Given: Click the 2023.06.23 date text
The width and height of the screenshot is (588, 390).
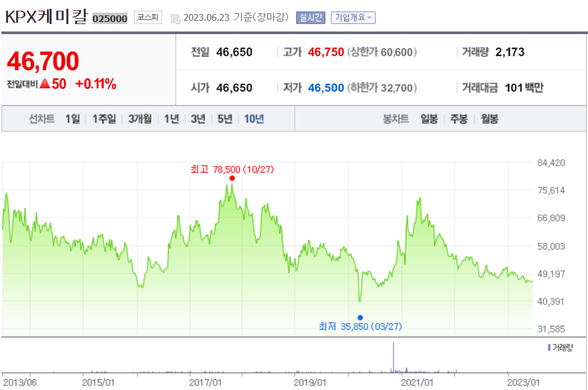Looking at the screenshot, I should click(206, 17).
